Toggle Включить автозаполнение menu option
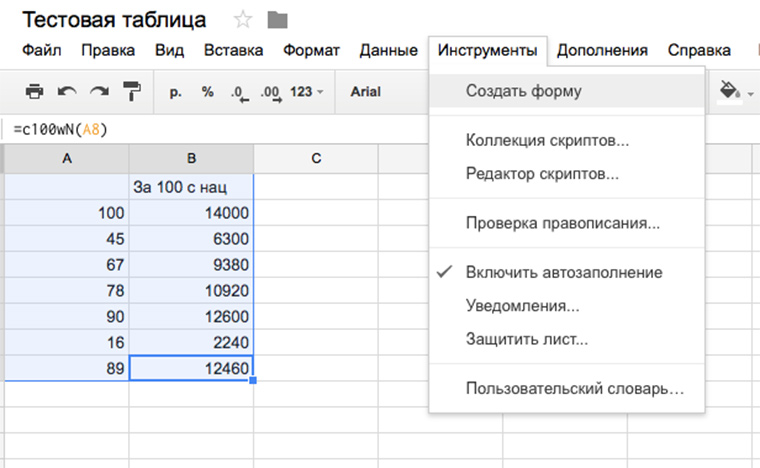Viewport: 760px width, 468px height. (x=563, y=272)
